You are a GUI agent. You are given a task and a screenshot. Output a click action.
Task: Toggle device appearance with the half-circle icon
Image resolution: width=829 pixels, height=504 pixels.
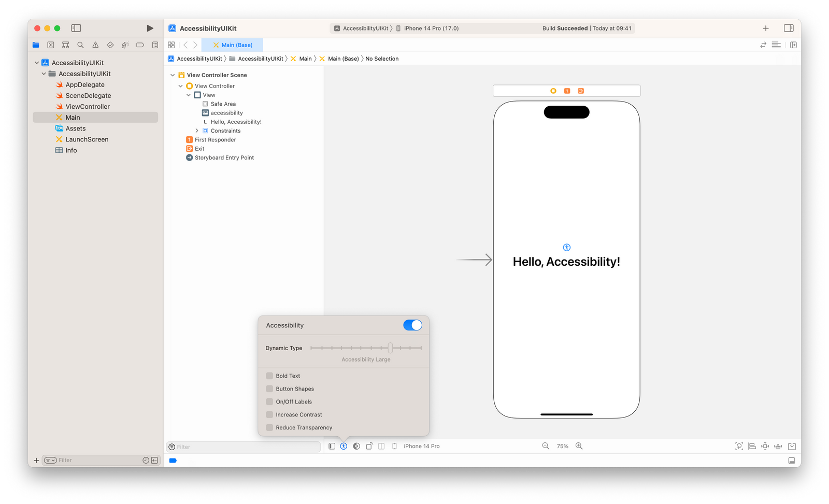[x=356, y=446]
